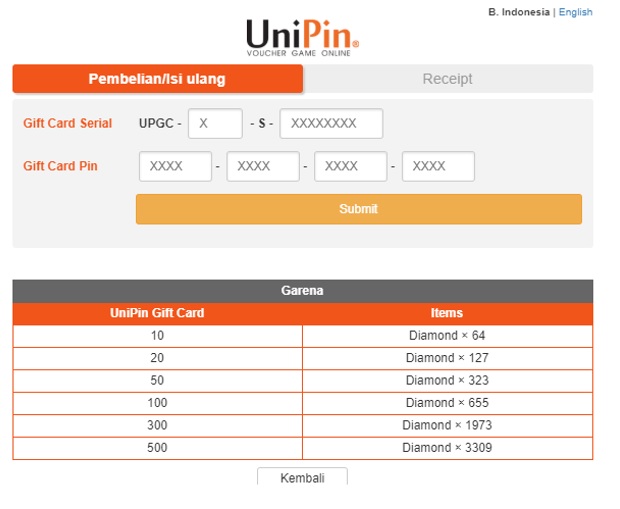This screenshot has height=509, width=620.
Task: Focus the eight-character Gift Card Serial field
Action: pos(331,124)
